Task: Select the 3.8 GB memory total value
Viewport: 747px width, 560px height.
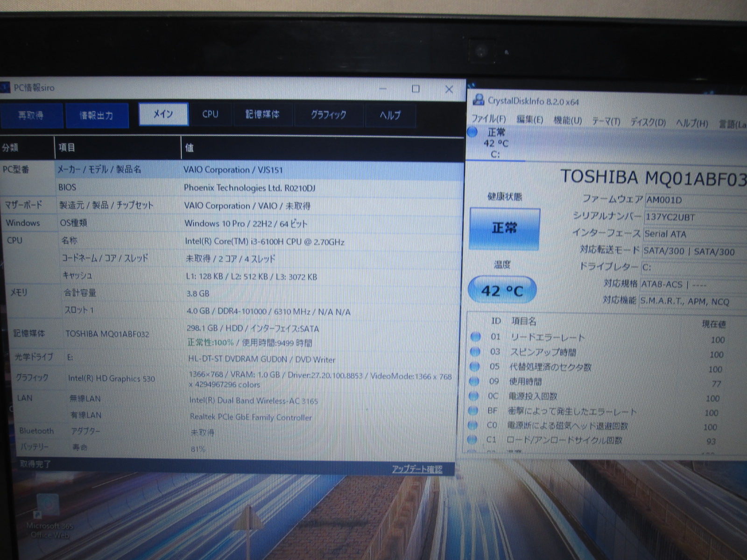Action: (198, 294)
